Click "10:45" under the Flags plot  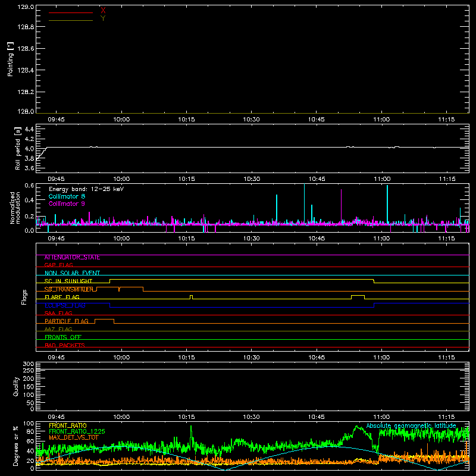click(x=317, y=358)
